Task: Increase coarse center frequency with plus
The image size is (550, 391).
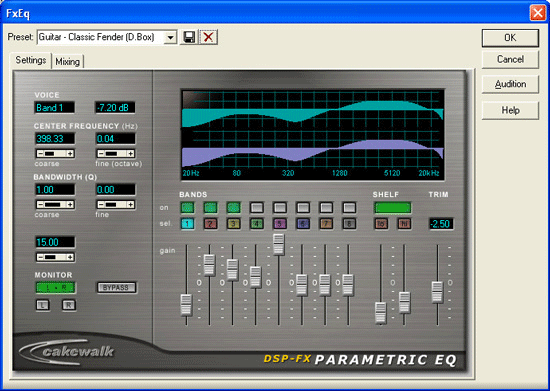Action: click(70, 154)
